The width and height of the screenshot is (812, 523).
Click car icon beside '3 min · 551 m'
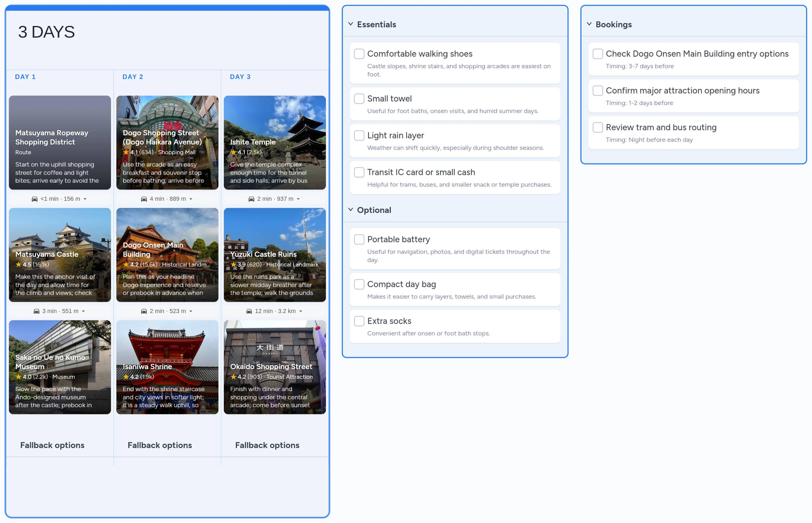tap(36, 311)
